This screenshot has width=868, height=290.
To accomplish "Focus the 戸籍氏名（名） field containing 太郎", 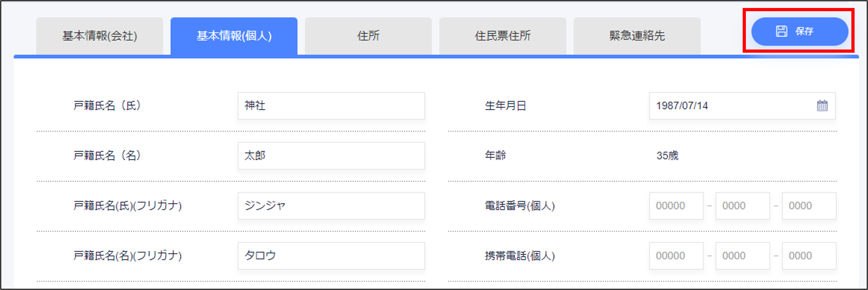I will tap(331, 156).
